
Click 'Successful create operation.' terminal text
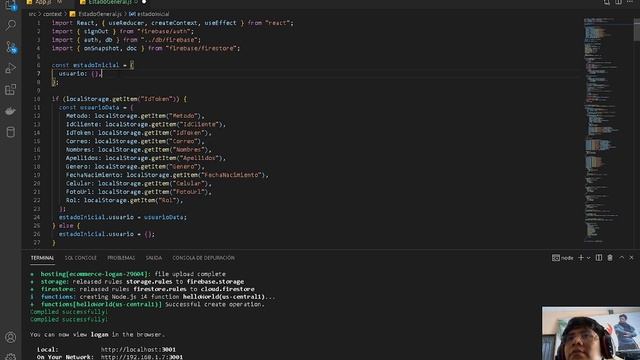pyautogui.click(x=215, y=304)
